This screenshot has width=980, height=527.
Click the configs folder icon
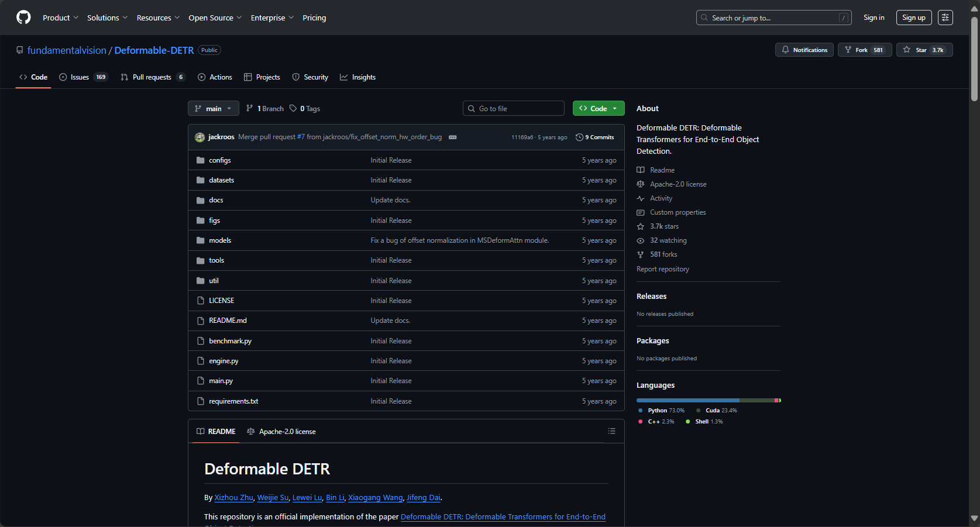pos(201,160)
